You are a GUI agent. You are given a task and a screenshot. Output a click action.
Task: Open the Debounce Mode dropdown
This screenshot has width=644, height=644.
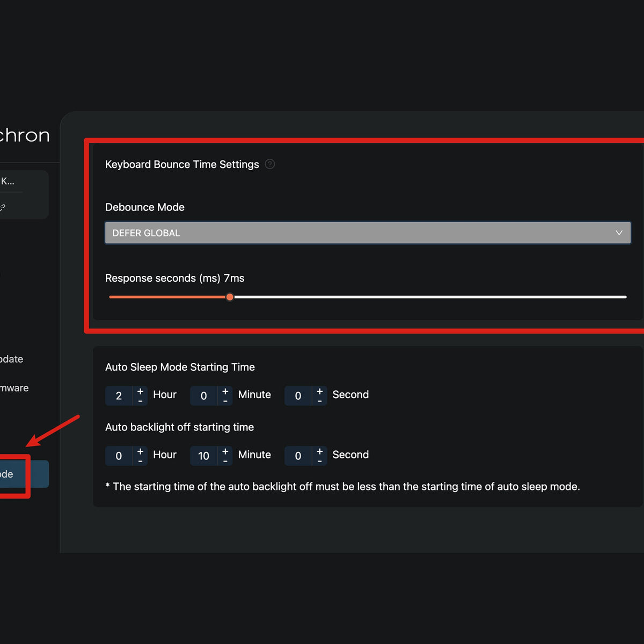368,233
